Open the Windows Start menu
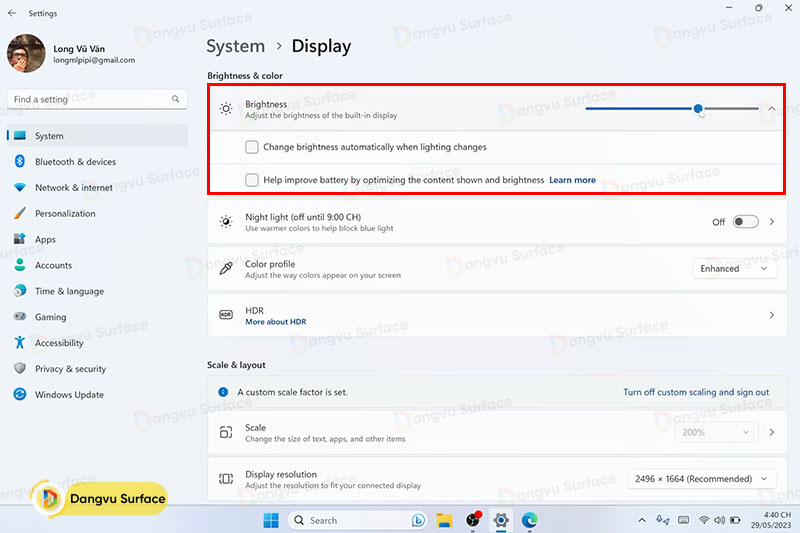800x533 pixels. point(271,520)
